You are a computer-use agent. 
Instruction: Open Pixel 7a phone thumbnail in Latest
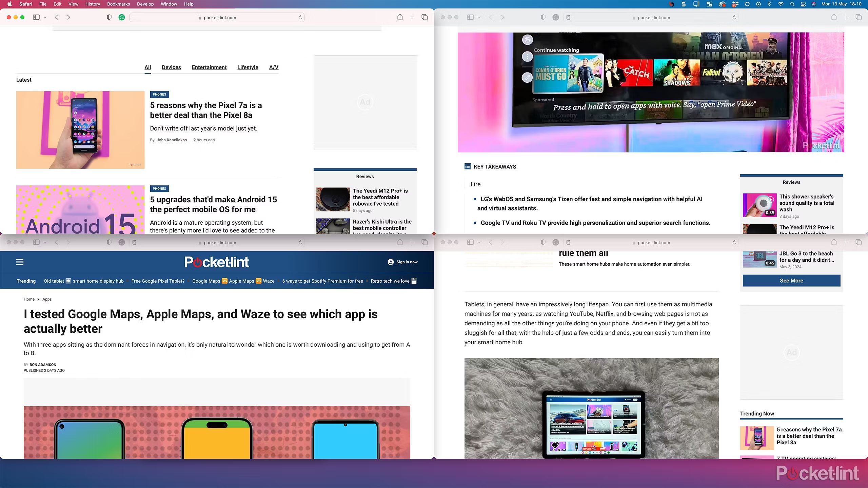(80, 130)
